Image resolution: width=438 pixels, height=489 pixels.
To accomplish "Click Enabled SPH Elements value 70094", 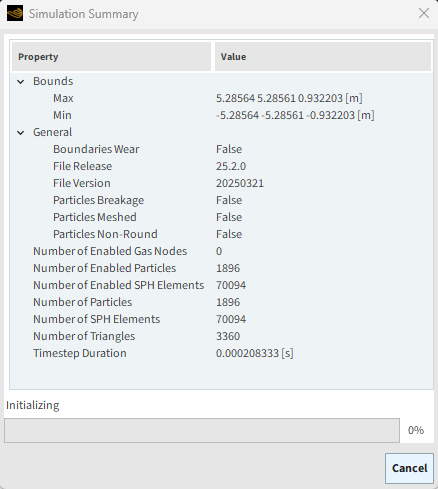I will 231,285.
